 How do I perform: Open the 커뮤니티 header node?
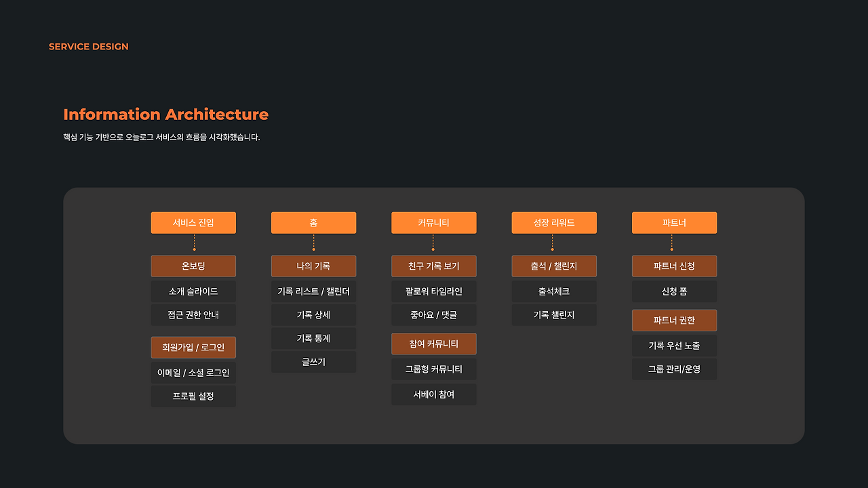(434, 223)
